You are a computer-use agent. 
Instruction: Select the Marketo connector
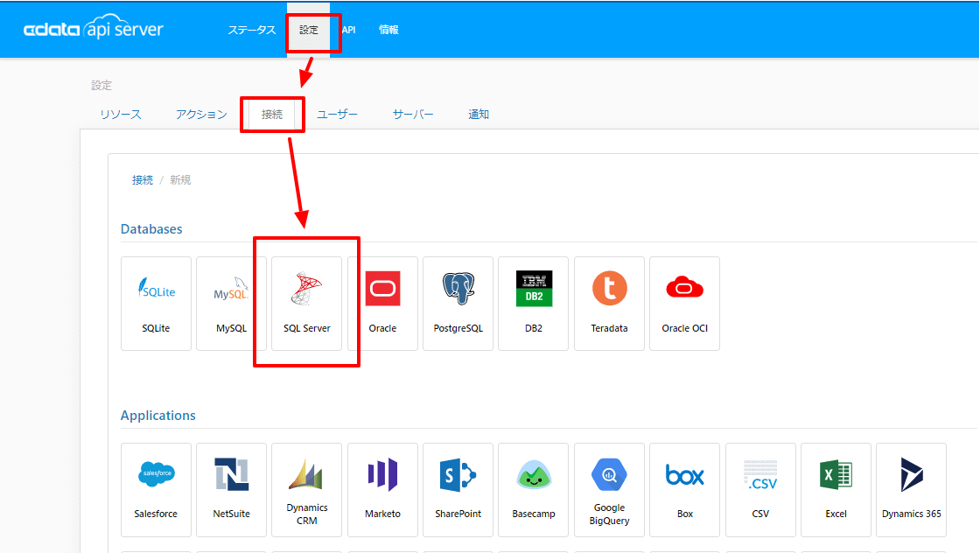382,490
